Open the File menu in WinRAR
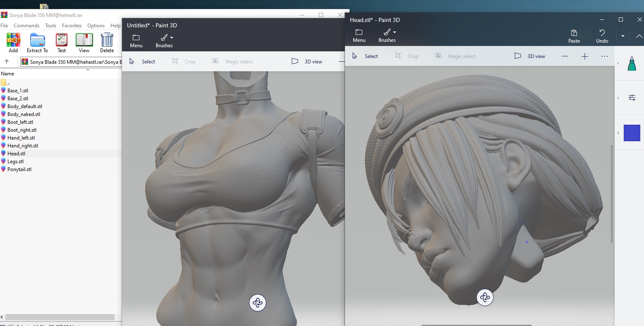The width and height of the screenshot is (644, 326). [4, 25]
